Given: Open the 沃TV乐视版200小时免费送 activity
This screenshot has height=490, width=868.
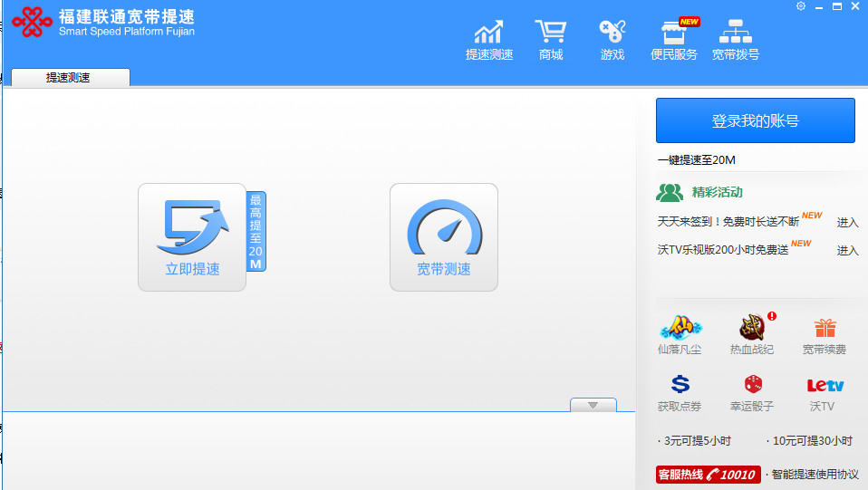Looking at the screenshot, I should coord(722,250).
